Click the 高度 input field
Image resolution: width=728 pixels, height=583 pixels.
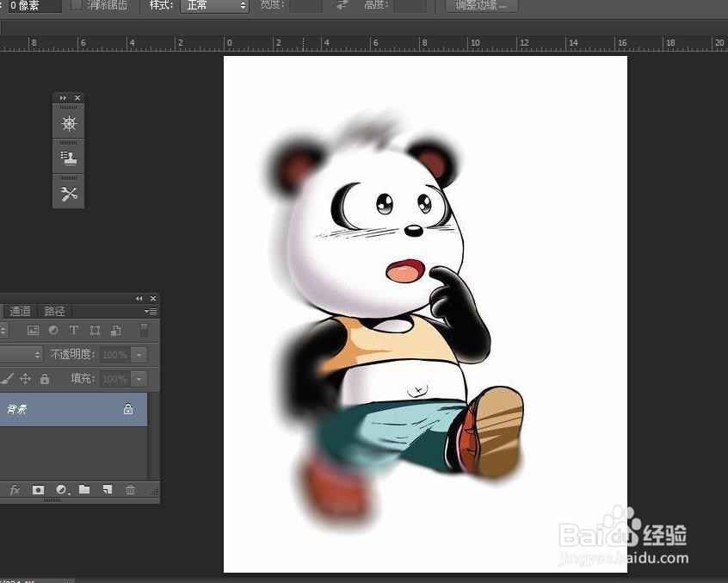pyautogui.click(x=410, y=5)
